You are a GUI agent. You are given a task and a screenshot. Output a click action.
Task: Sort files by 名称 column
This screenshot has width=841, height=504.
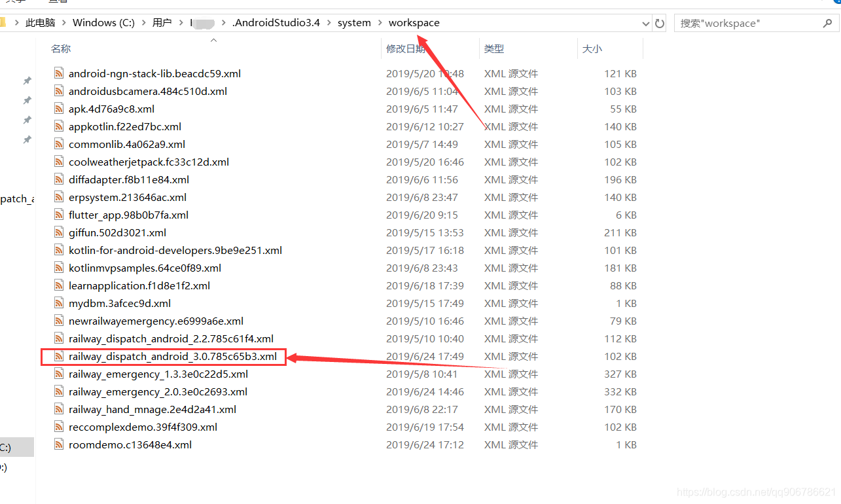(61, 48)
